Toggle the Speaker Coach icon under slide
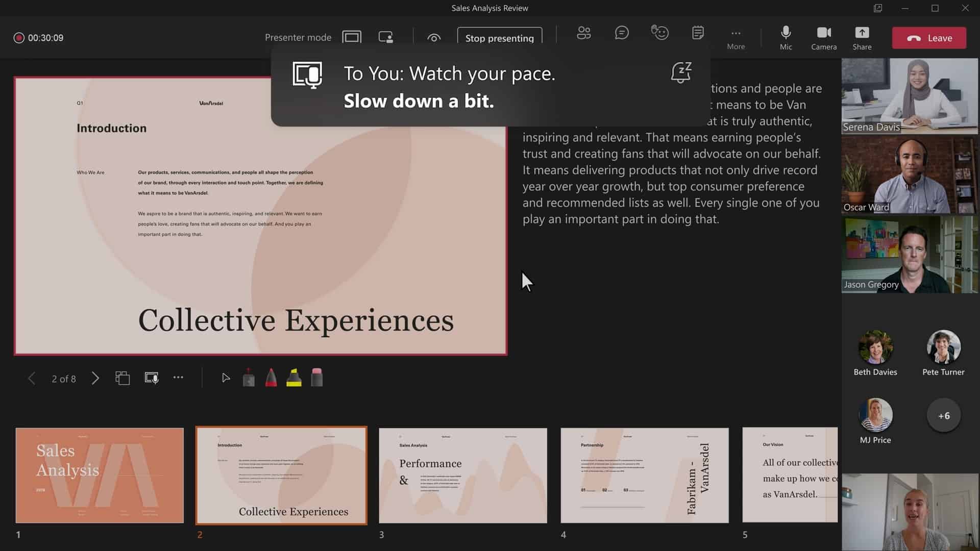This screenshot has height=551, width=980. [152, 378]
